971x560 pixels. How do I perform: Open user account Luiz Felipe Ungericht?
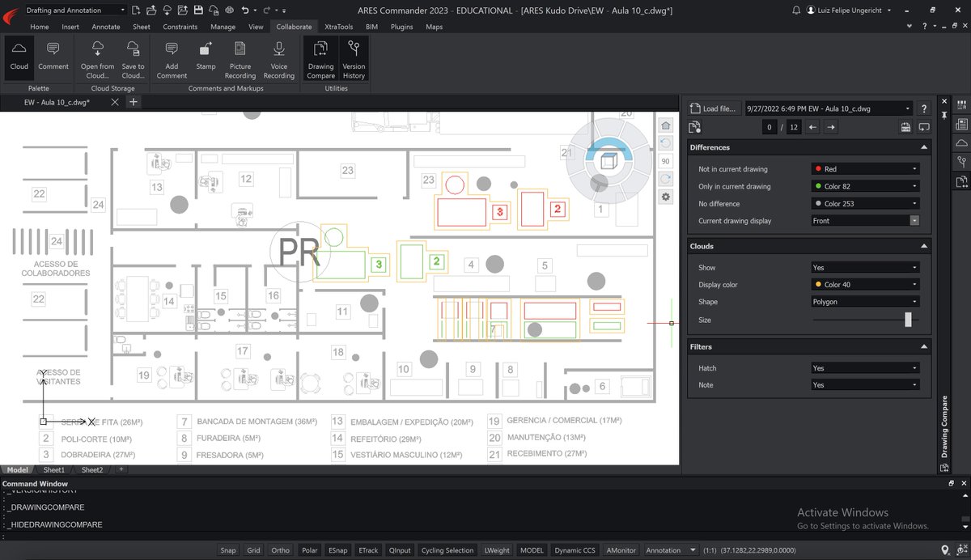pos(847,11)
